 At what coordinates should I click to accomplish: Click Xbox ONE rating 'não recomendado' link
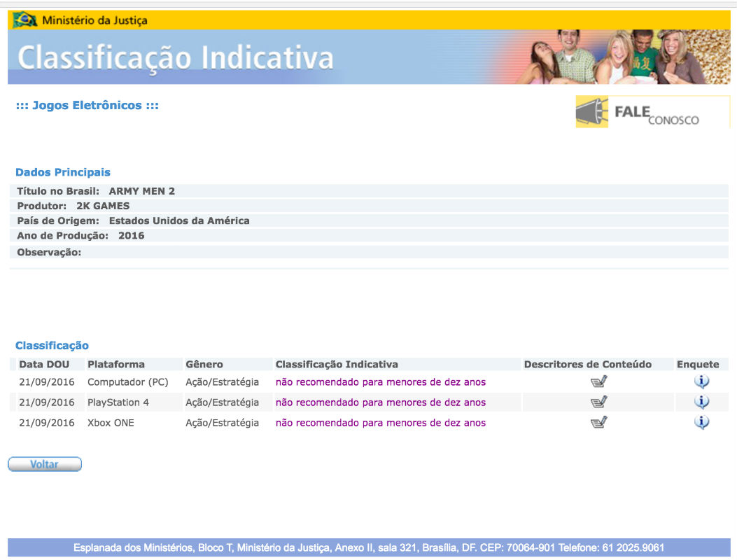(380, 423)
